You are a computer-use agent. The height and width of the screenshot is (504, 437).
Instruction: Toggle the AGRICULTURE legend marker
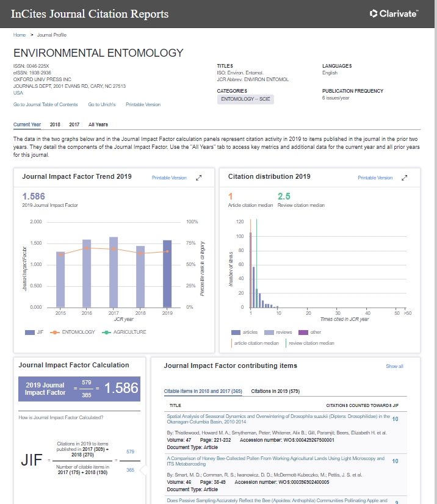coord(106,333)
